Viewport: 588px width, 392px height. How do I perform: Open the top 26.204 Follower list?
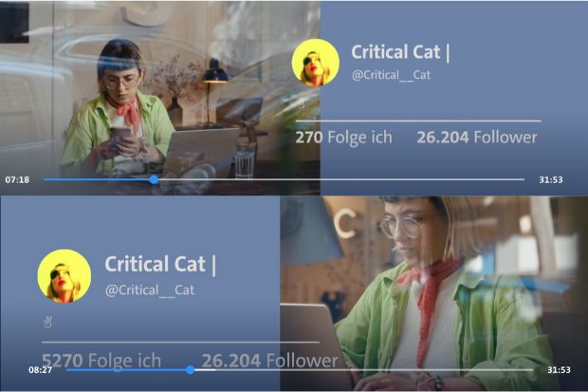(x=477, y=138)
